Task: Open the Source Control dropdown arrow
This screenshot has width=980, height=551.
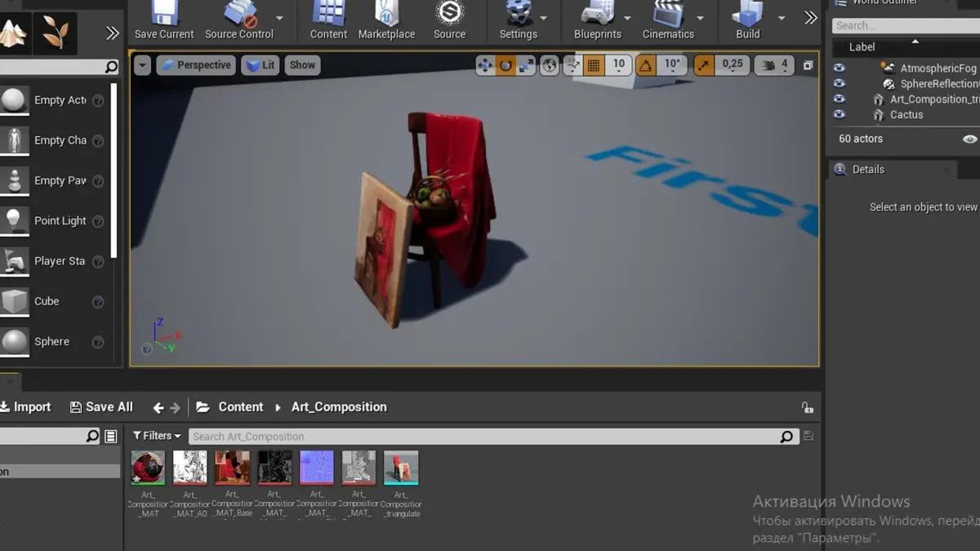Action: pyautogui.click(x=279, y=18)
